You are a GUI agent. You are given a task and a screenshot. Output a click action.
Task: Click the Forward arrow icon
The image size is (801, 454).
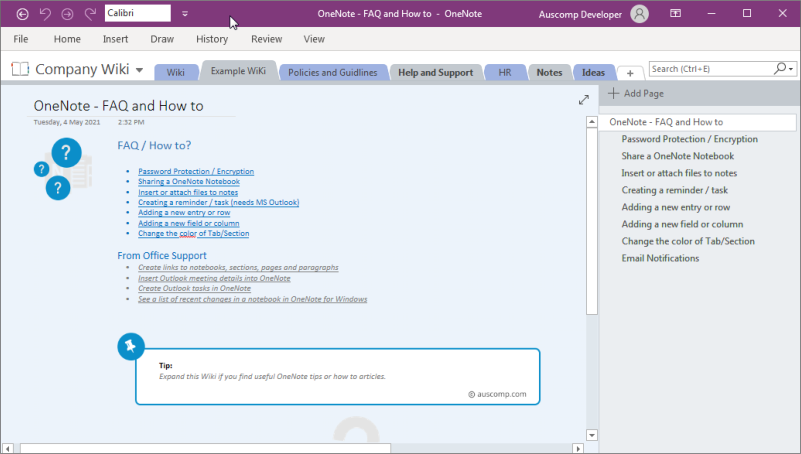[67, 14]
